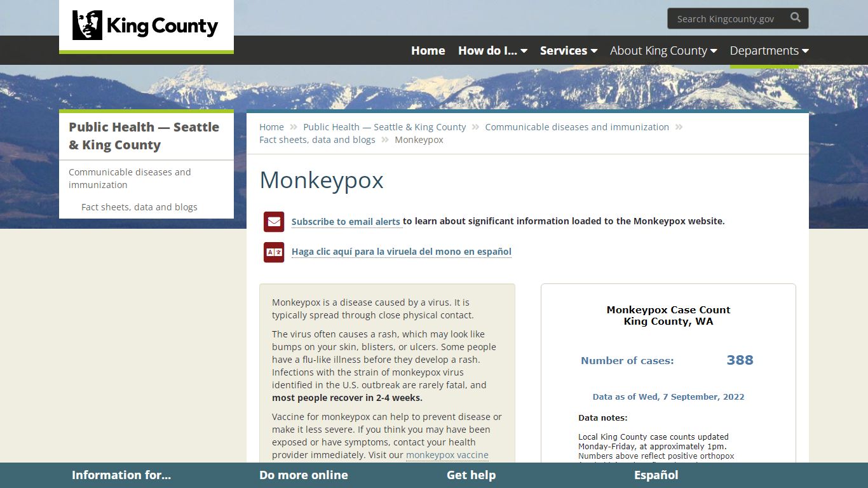Go to Home in the main navigation

[428, 51]
